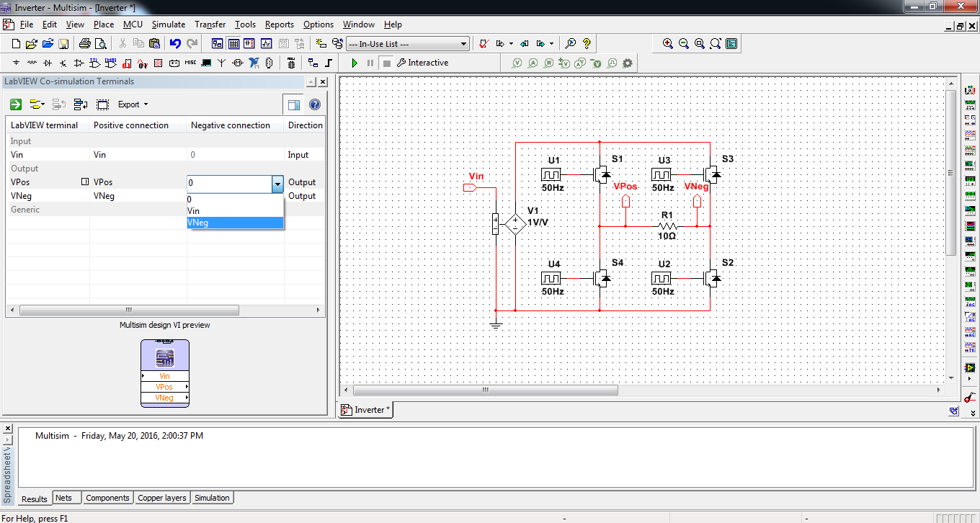Screen dimensions: 980x523
Task: Select Vin in the dropdown list
Action: (x=235, y=211)
